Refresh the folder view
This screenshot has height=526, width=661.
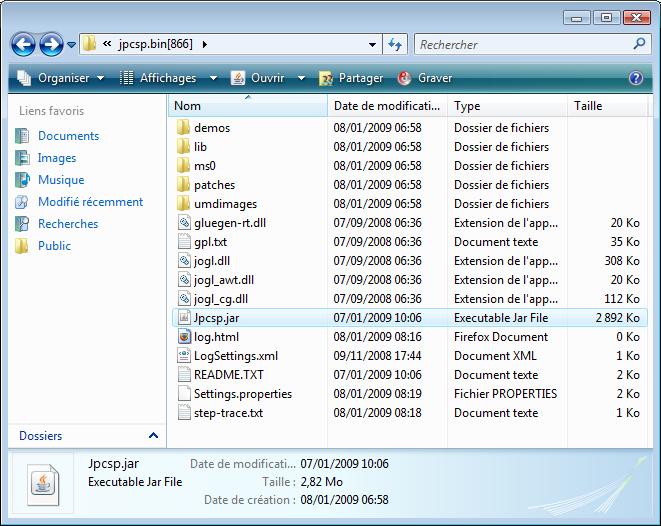tap(395, 44)
